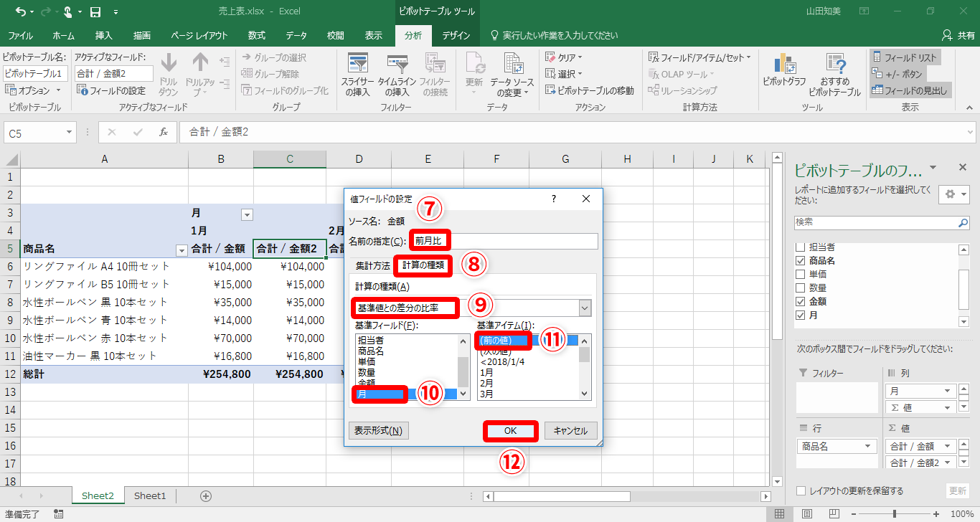980x522 pixels.
Task: Toggle フィールドの見出し display option
Action: pos(910,90)
